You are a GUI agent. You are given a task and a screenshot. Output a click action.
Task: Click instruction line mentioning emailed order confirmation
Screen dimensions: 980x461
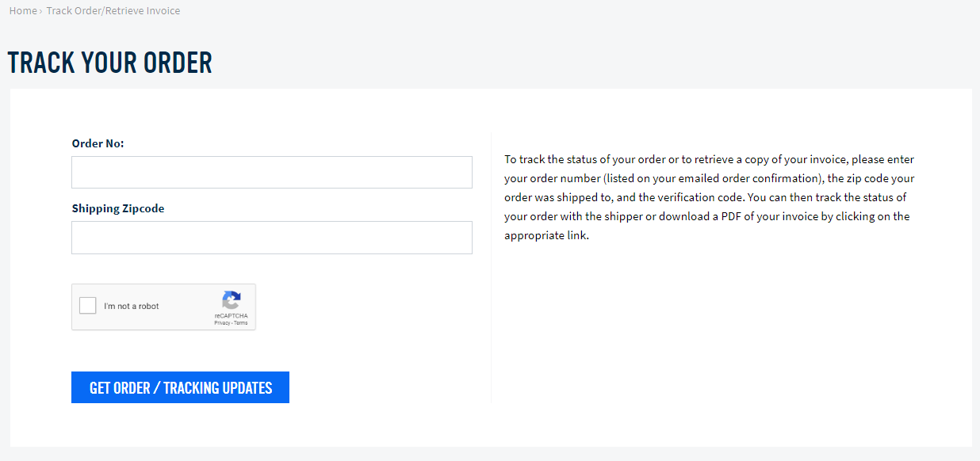click(x=709, y=178)
